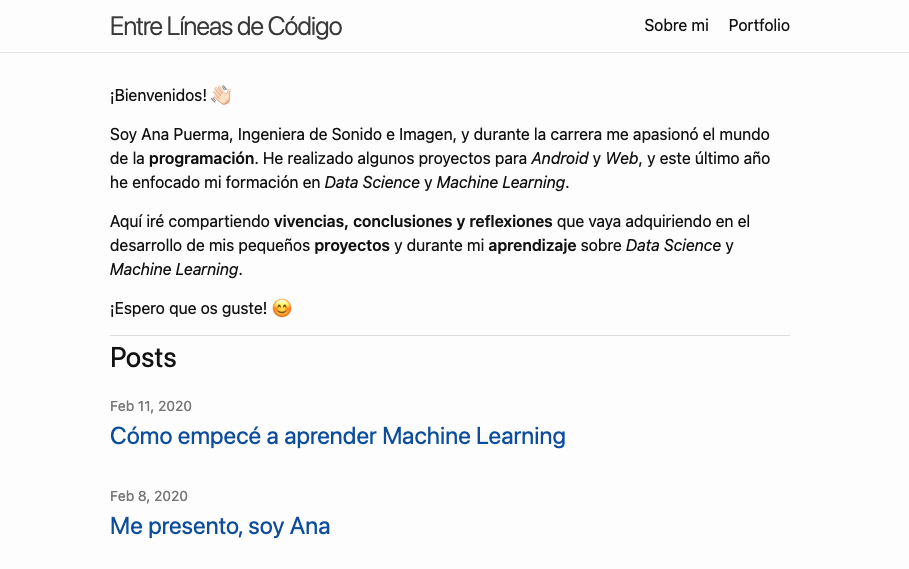This screenshot has width=909, height=569.
Task: Open post Cómo empecé a aprender Machine Learning
Action: coord(337,436)
